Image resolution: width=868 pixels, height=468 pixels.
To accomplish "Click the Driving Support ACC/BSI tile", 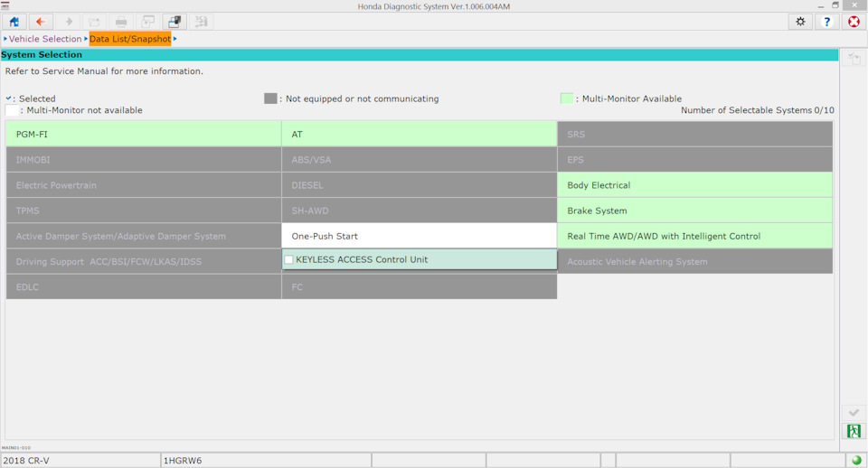I will click(x=144, y=261).
